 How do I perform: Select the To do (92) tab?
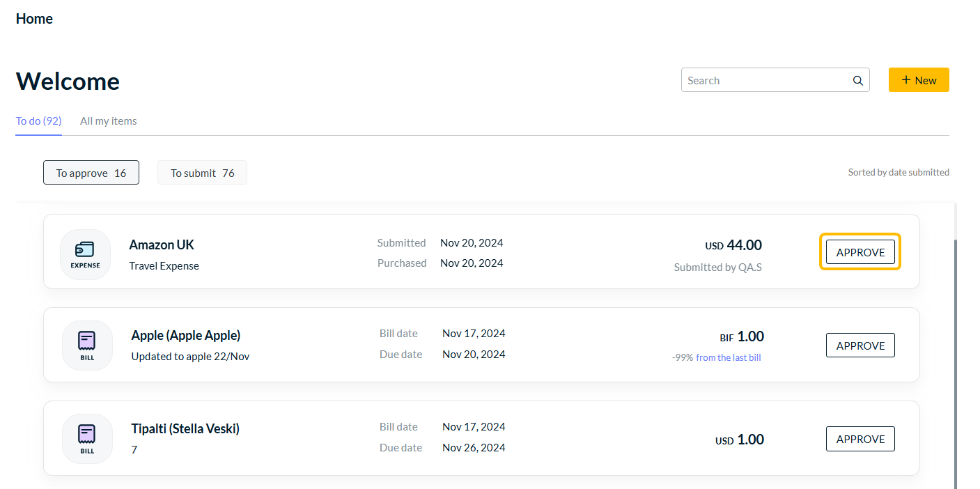38,121
